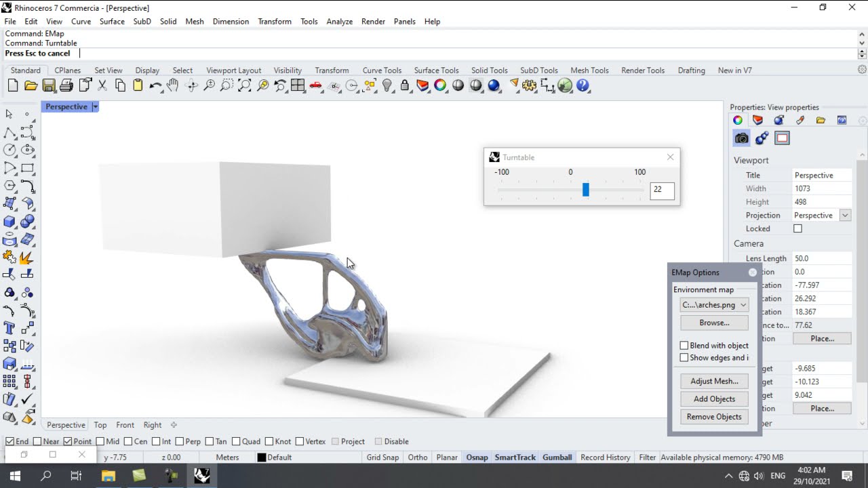Click the Adjust Mesh... button
This screenshot has height=488, width=868.
[x=714, y=381]
